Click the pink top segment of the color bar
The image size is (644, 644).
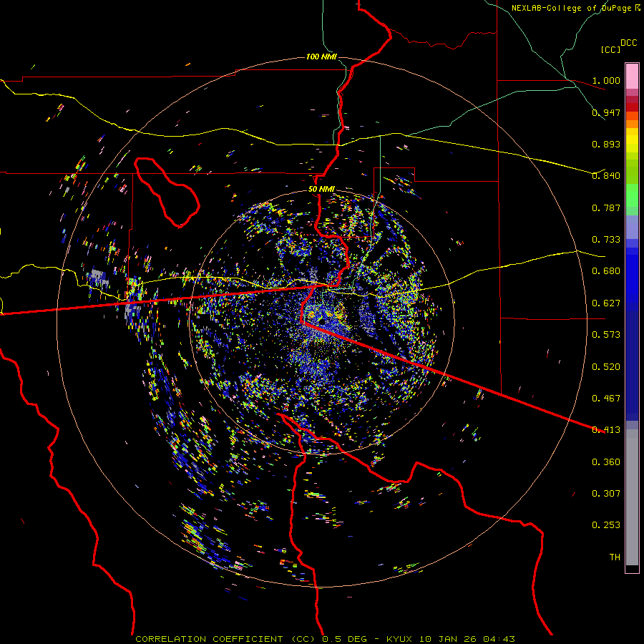(x=632, y=77)
